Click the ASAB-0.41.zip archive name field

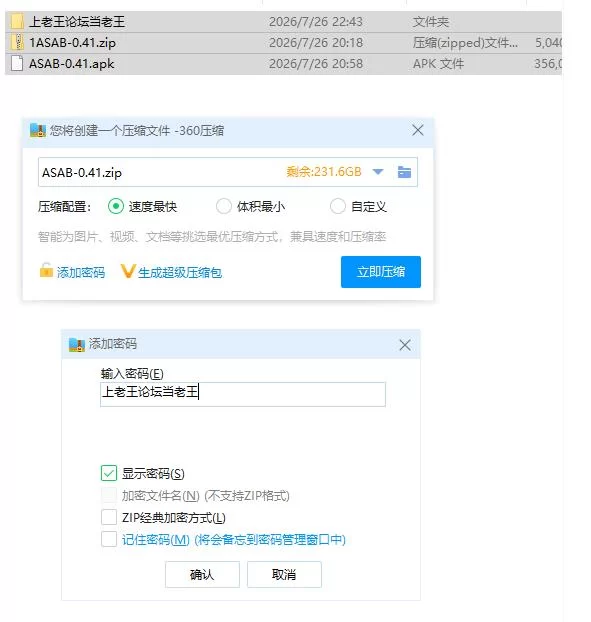click(x=228, y=172)
